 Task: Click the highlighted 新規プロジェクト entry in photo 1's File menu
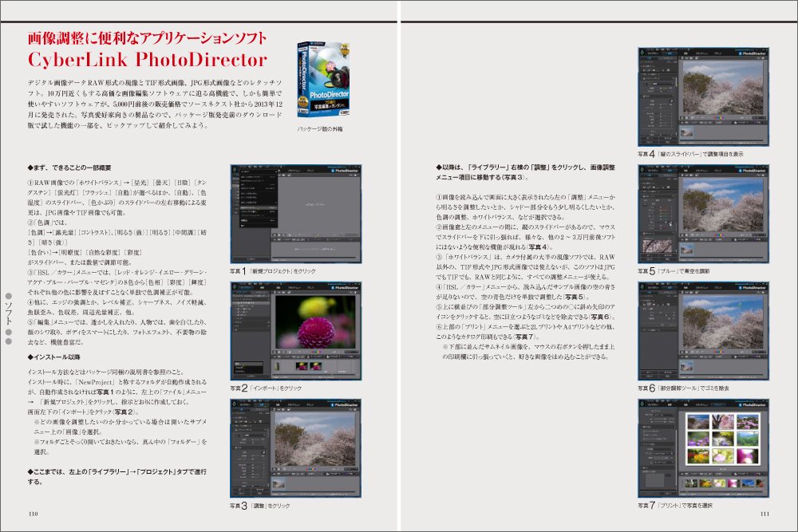259,208
